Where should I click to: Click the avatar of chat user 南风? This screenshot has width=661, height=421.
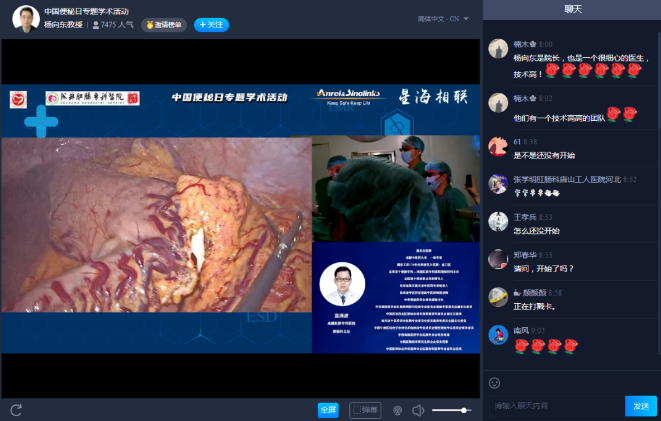click(x=498, y=335)
